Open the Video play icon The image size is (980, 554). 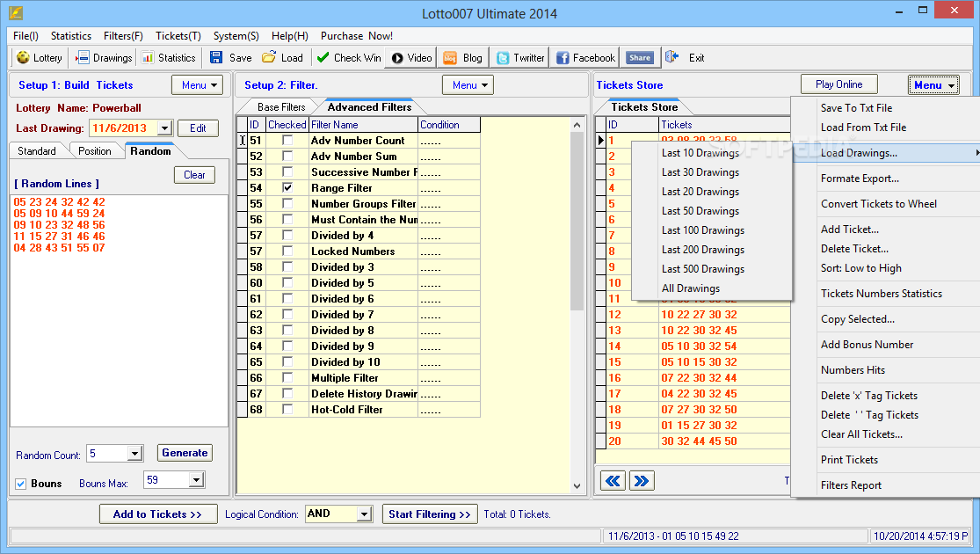pyautogui.click(x=397, y=58)
